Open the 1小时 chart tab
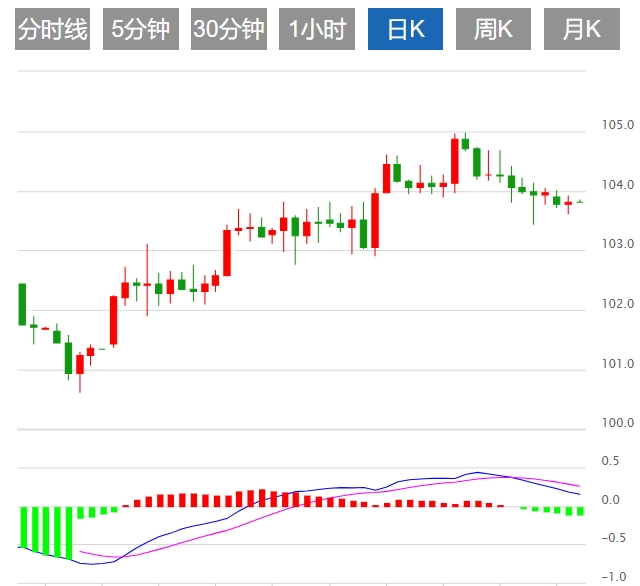Image resolution: width=640 pixels, height=586 pixels. click(317, 29)
